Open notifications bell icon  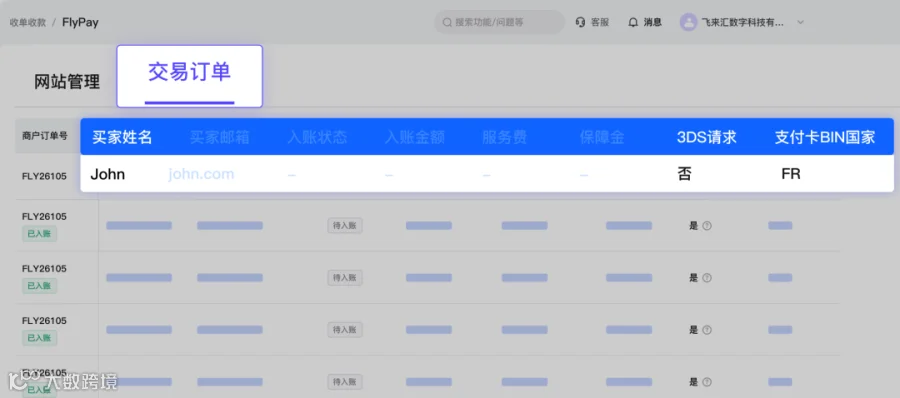pyautogui.click(x=633, y=22)
